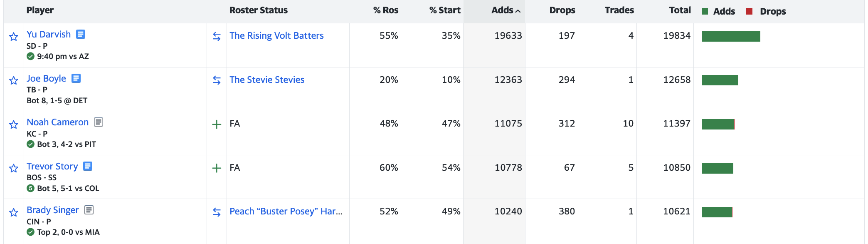Open player notes icon for Yu Darvish
The height and width of the screenshot is (244, 868).
81,34
